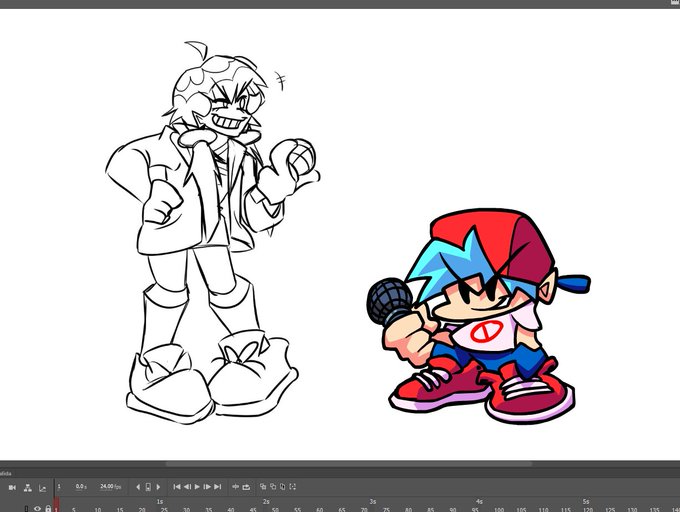The image size is (680, 512).
Task: Toggle the timeline camera icon
Action: (x=12, y=488)
